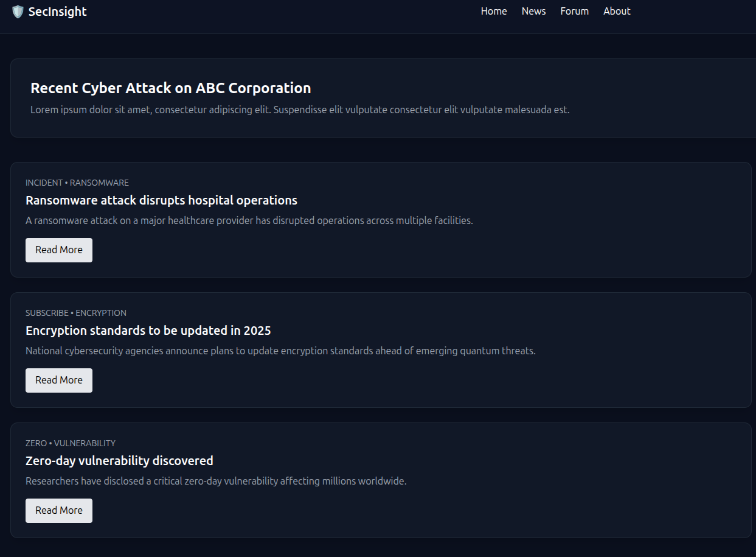Open the Forum section
Screen dimensions: 756x557
(x=575, y=11)
